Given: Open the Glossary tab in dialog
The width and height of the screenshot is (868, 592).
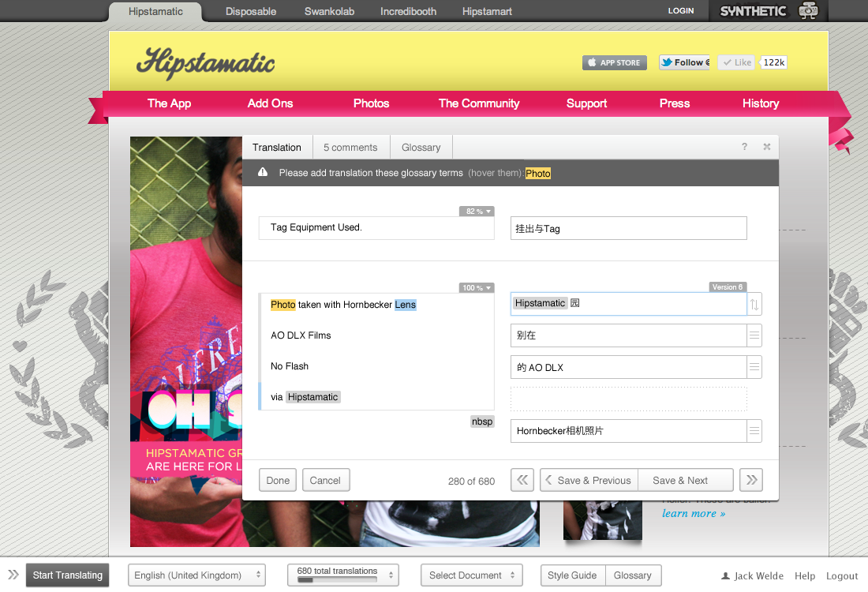Looking at the screenshot, I should (421, 148).
